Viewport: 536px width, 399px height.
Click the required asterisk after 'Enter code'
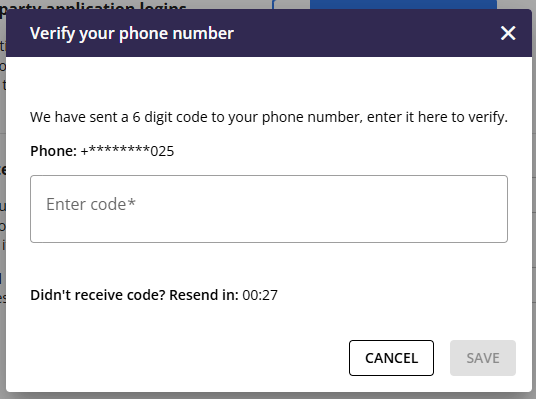(x=132, y=202)
